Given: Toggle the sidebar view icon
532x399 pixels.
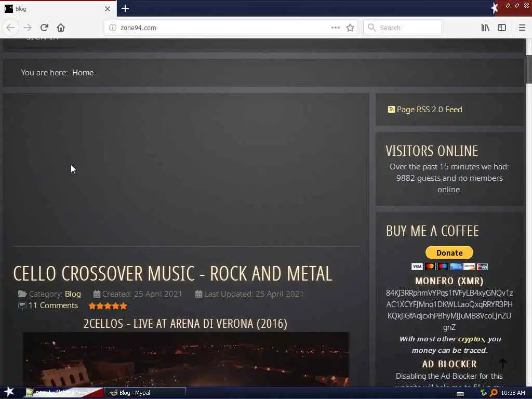Looking at the screenshot, I should pos(502,28).
